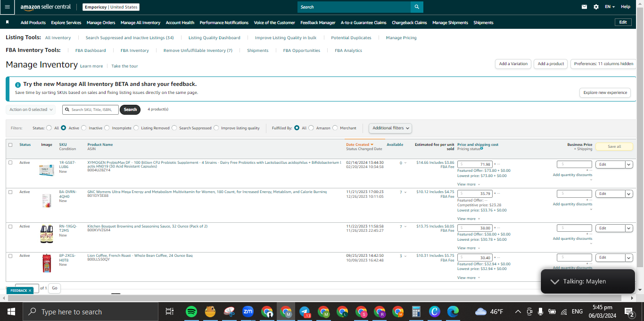Choose the Incomplete status radio button
This screenshot has width=644, height=321.
(x=107, y=128)
